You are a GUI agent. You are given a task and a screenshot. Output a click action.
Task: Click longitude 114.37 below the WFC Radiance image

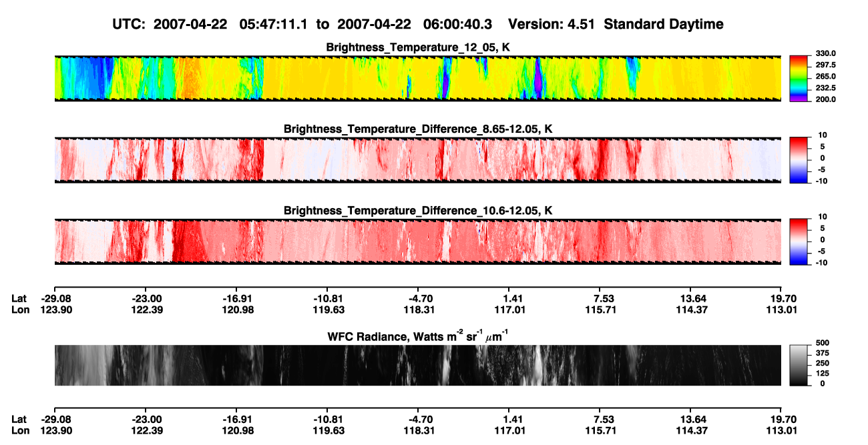(x=692, y=430)
